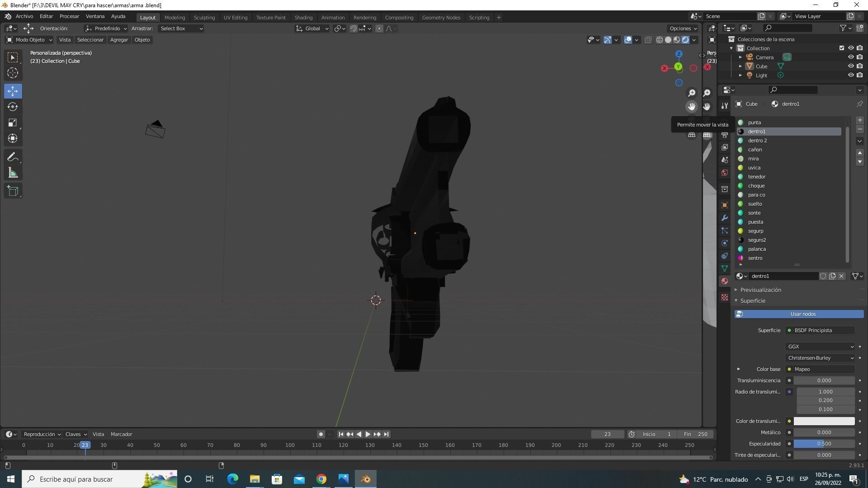Open the Editar menu

[x=46, y=16]
